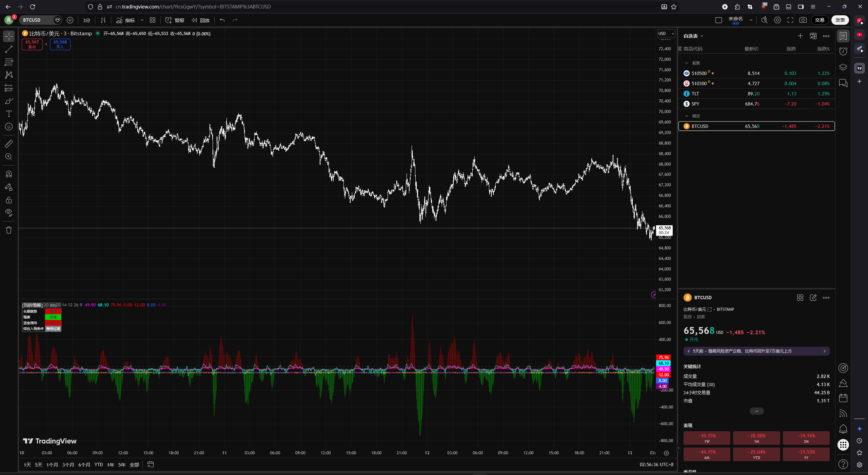Take a chart snapshot with camera icon
This screenshot has width=868, height=475.
[803, 20]
